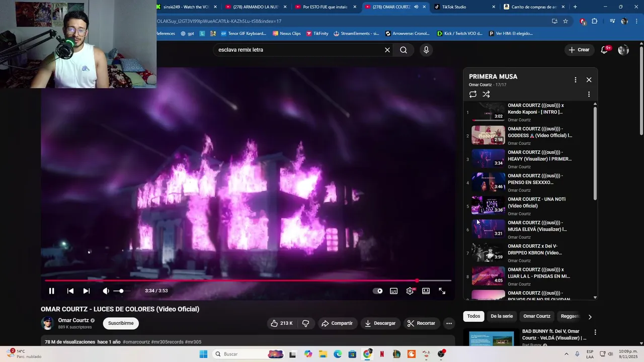Click the Recortar clip button
This screenshot has width=644, height=362.
tap(421, 323)
